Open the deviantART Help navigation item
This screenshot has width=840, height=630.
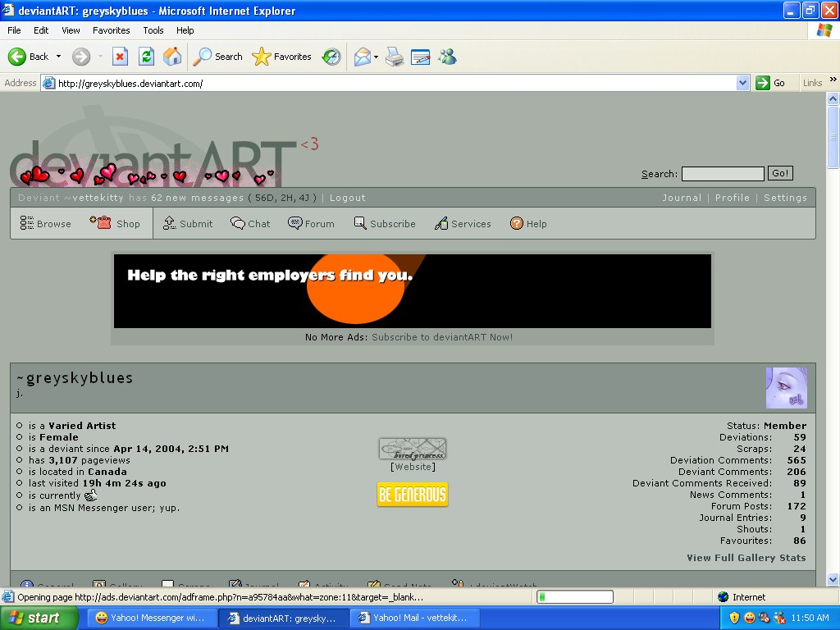pos(528,223)
